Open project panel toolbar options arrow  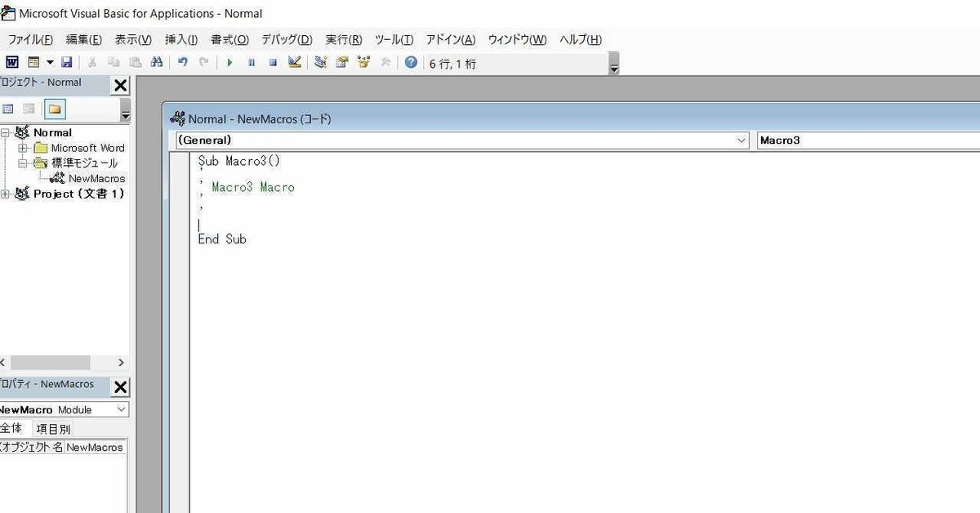pos(125,109)
